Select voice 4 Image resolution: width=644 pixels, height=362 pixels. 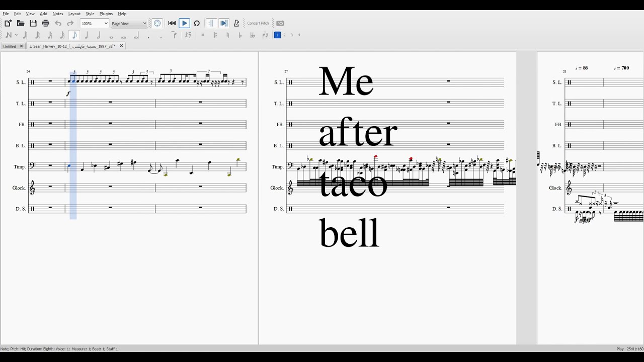[299, 35]
